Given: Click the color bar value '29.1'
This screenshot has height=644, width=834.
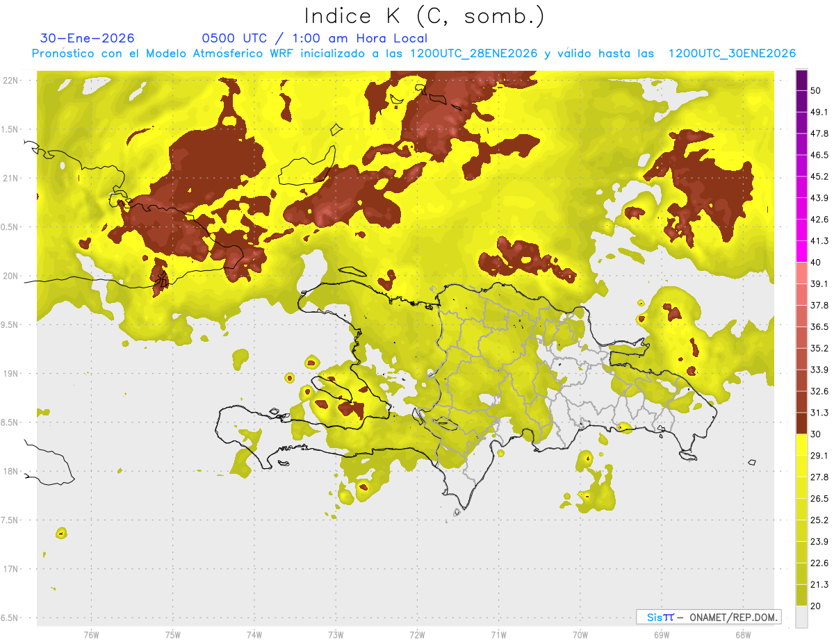Looking at the screenshot, I should (819, 456).
